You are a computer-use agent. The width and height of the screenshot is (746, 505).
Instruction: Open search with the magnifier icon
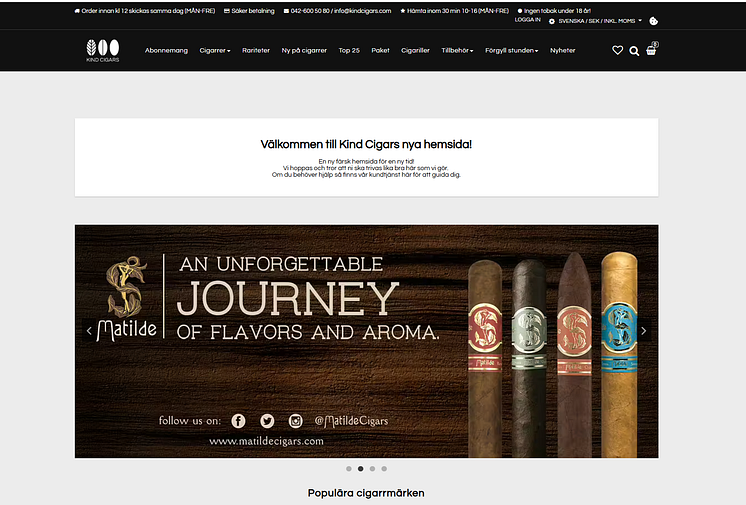pyautogui.click(x=634, y=51)
